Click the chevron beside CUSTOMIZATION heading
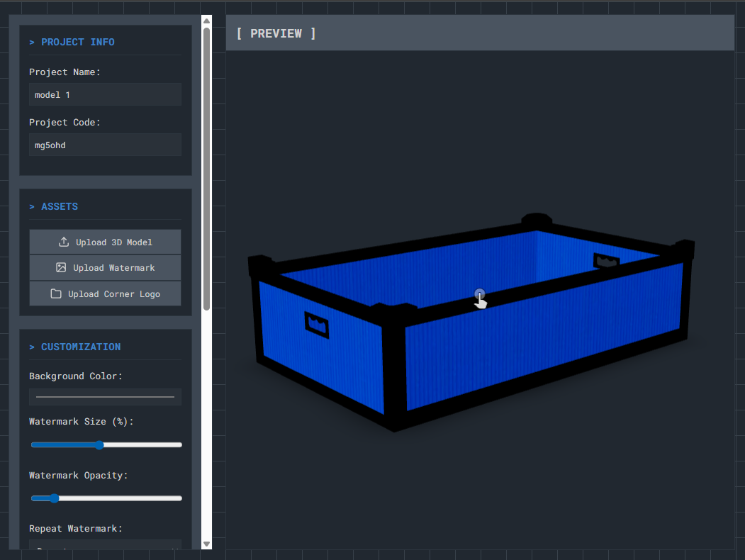 click(x=32, y=347)
